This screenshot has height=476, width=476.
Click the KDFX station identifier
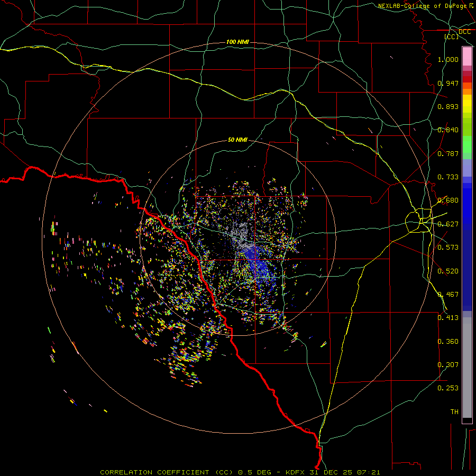tap(296, 472)
